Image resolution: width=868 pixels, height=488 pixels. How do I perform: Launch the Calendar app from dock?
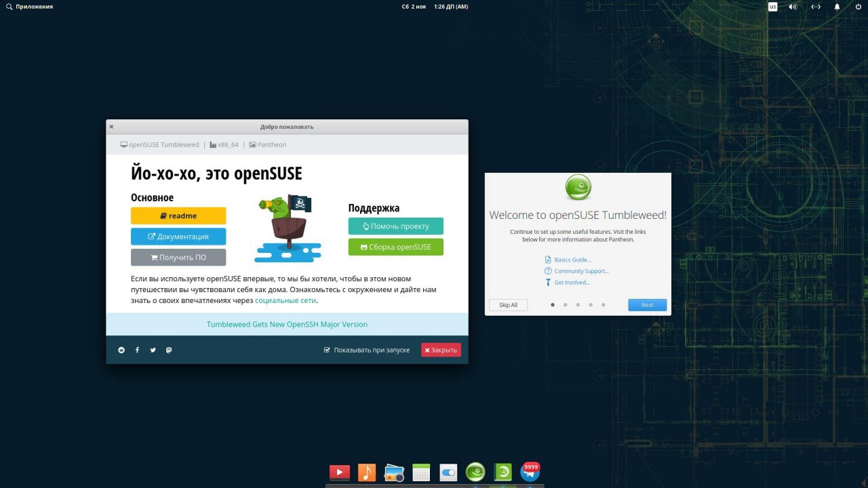[x=421, y=472]
